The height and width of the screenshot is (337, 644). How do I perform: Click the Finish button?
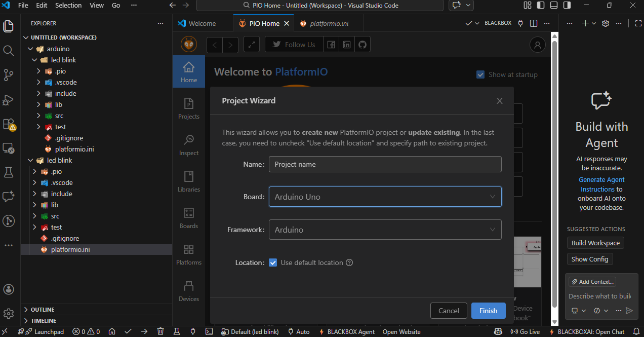click(488, 311)
